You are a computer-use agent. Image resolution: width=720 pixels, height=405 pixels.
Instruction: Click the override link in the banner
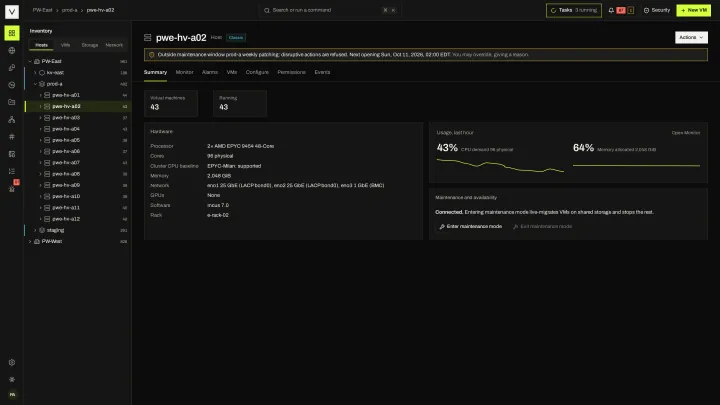(490, 55)
